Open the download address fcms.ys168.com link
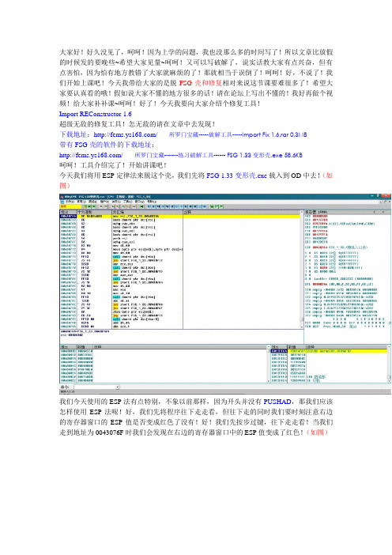Viewport: 392px width, 555px height. coord(125,134)
